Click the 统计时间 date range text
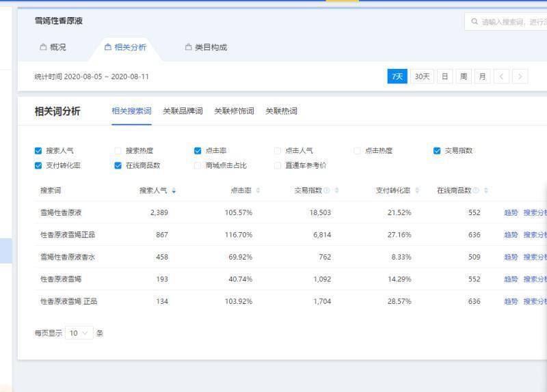 [92, 76]
